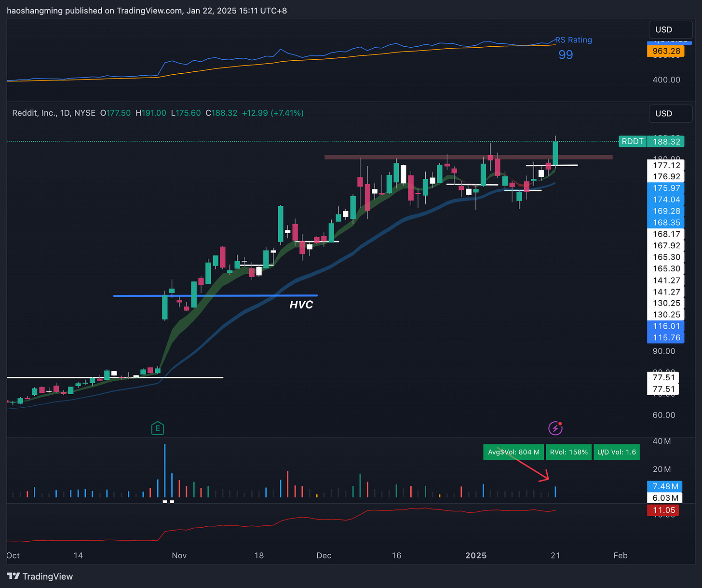This screenshot has width=702, height=588.
Task: Click the close value C188.32
Action: pos(221,113)
